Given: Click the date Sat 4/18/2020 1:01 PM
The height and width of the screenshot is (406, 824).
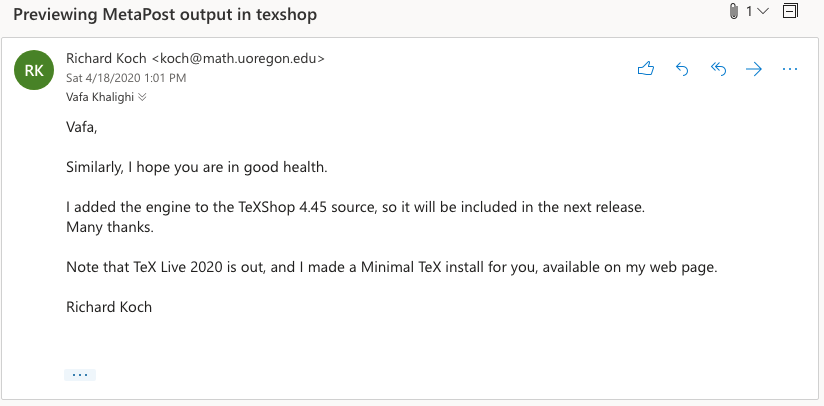Looking at the screenshot, I should pyautogui.click(x=126, y=78).
